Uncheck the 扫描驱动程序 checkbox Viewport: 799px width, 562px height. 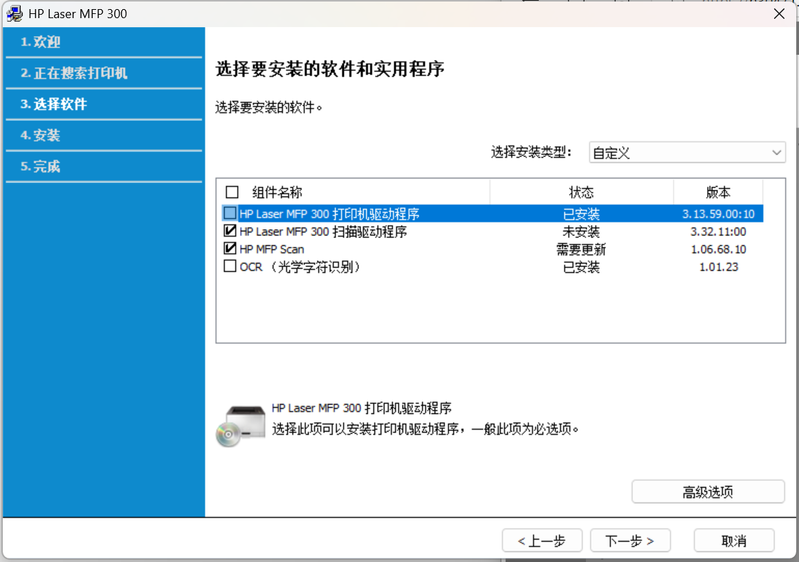coord(230,231)
